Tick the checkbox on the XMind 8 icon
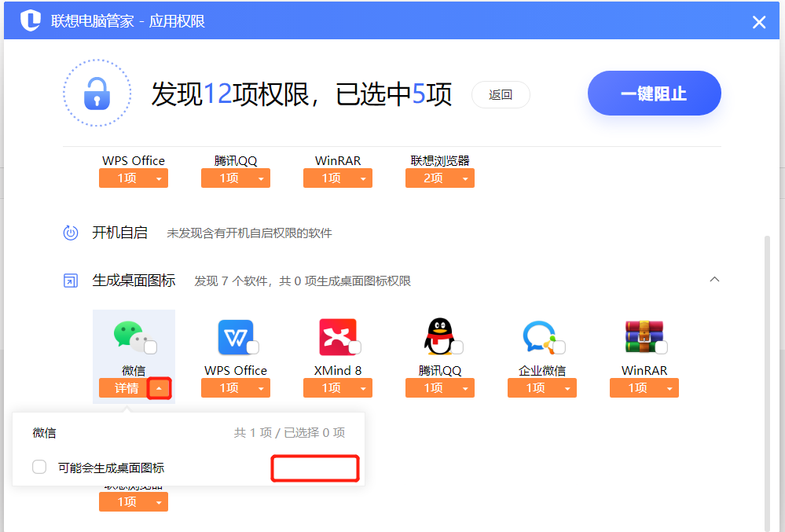Screen dimensions: 785x532 (355, 347)
